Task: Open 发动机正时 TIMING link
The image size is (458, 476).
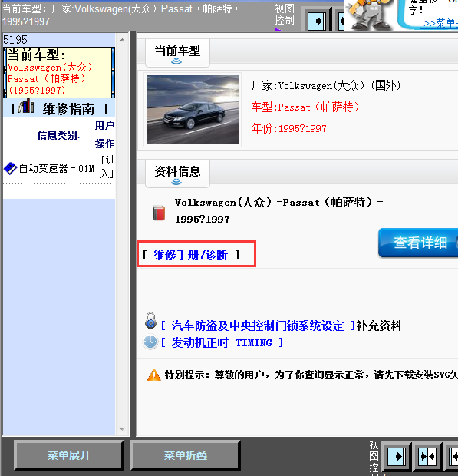Action: 222,343
